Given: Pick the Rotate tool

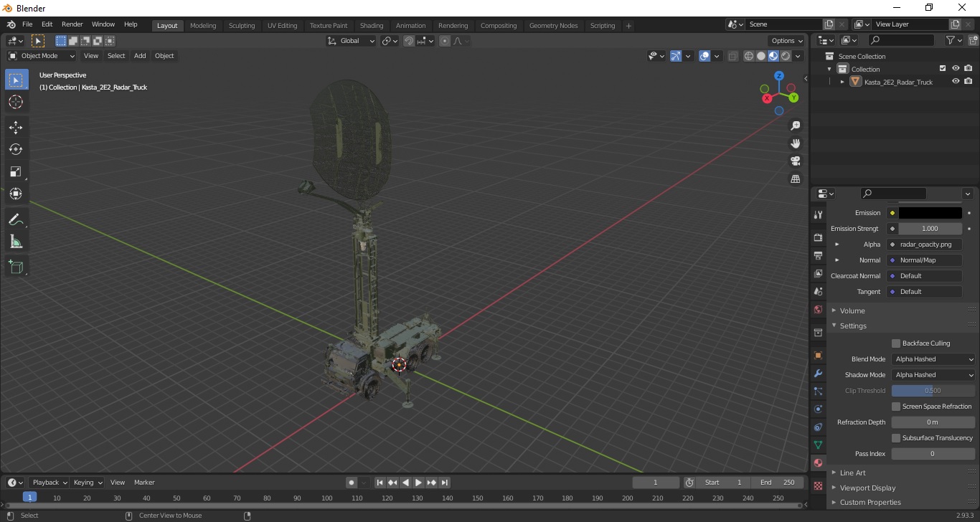Looking at the screenshot, I should pyautogui.click(x=17, y=149).
